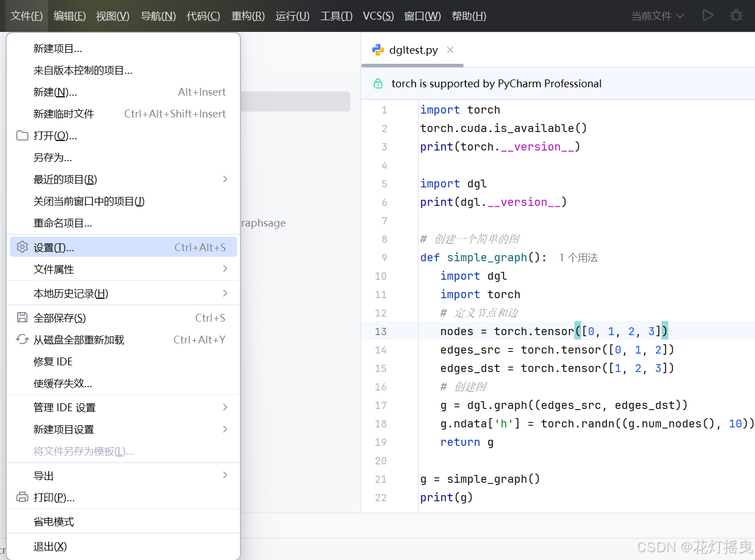Expand the 本地历史记录(H) submenu arrow
This screenshot has height=560, width=755.
[x=225, y=293]
